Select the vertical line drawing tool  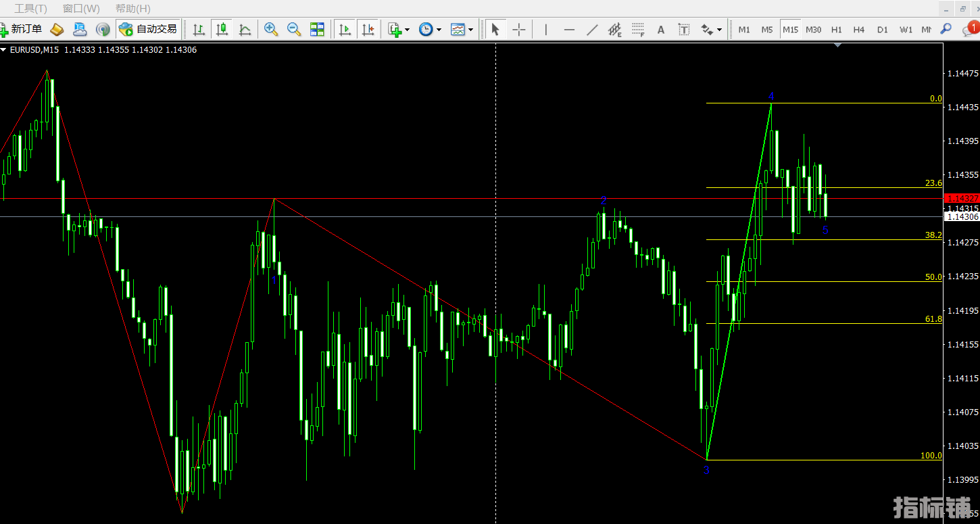pos(545,29)
